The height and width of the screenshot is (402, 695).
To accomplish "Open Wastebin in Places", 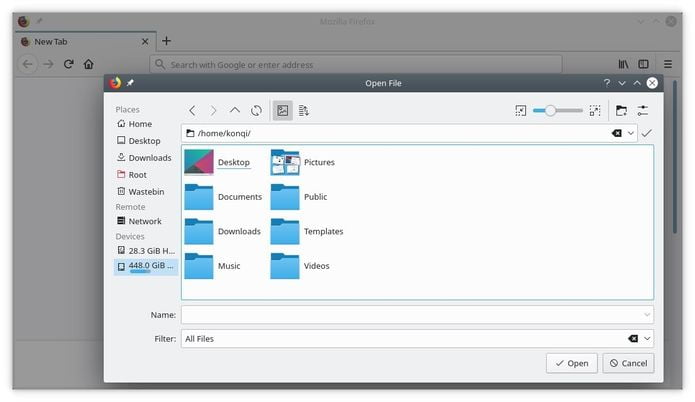I will 145,191.
